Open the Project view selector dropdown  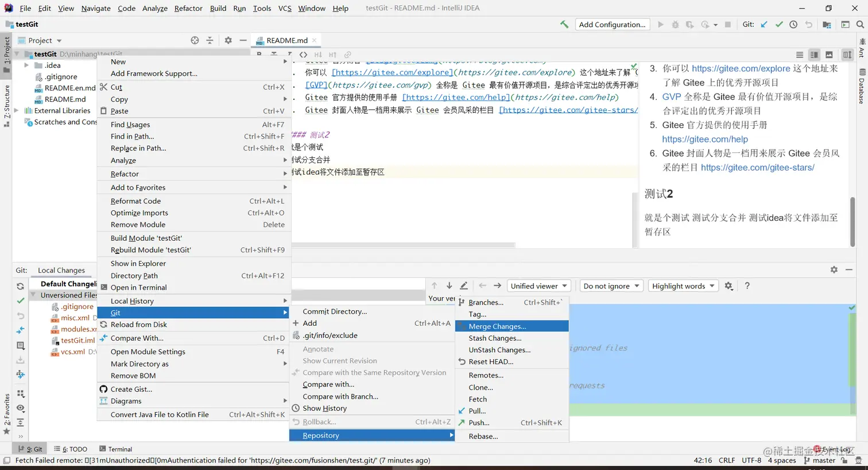tap(40, 40)
